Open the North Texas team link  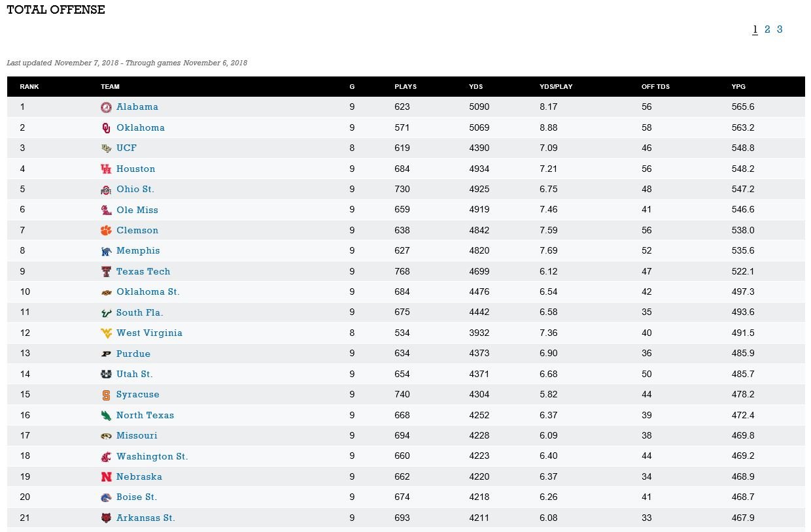145,416
